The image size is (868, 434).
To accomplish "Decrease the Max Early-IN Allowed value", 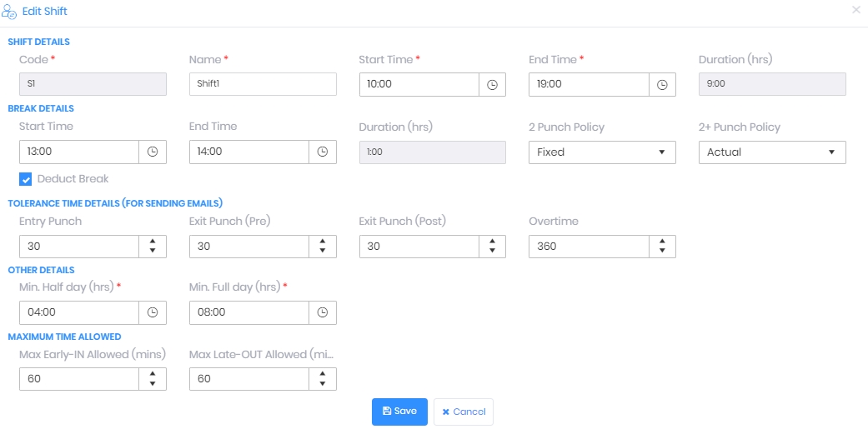I will coord(153,384).
